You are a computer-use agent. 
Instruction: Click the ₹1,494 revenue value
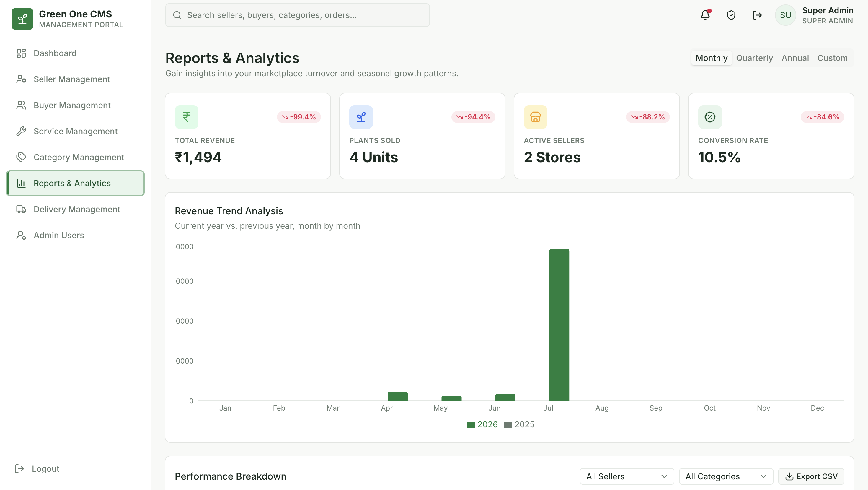[x=198, y=157]
